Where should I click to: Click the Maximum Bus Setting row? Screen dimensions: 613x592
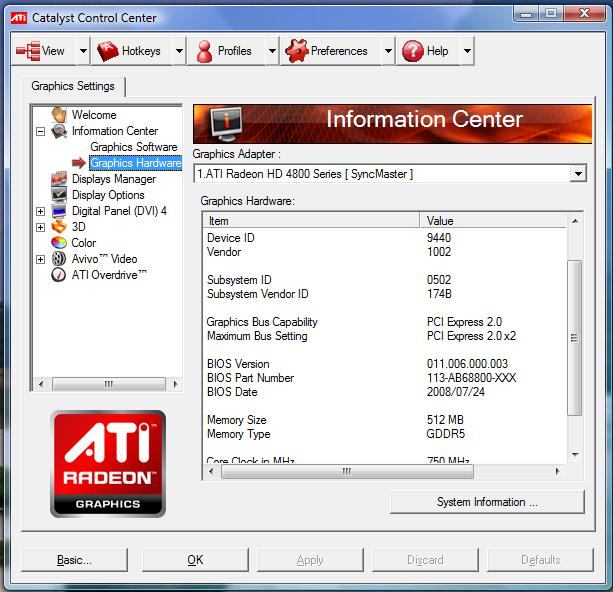[385, 336]
